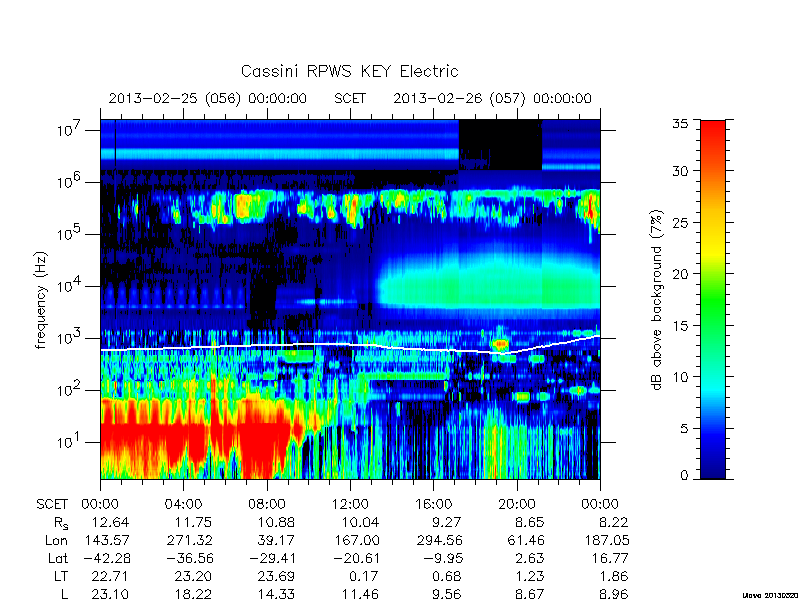Click the Rs value '11.75'
This screenshot has width=800, height=600.
[193, 522]
